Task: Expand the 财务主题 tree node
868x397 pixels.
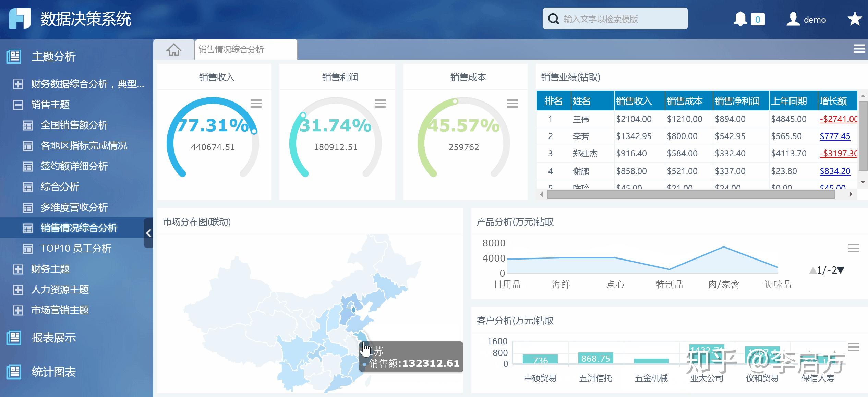Action: coord(18,269)
